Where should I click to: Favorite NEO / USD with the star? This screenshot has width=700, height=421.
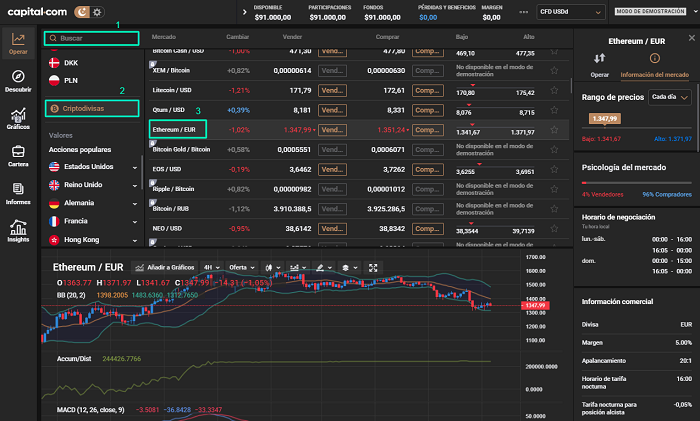(554, 229)
